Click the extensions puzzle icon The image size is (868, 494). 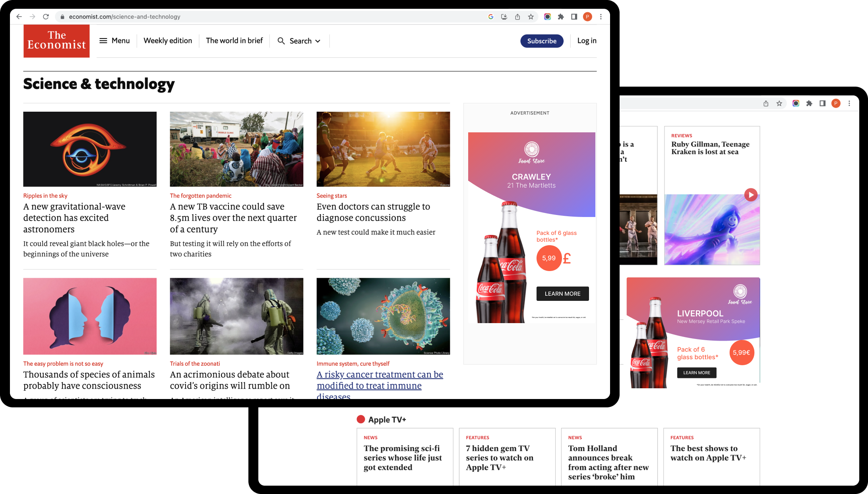click(561, 16)
